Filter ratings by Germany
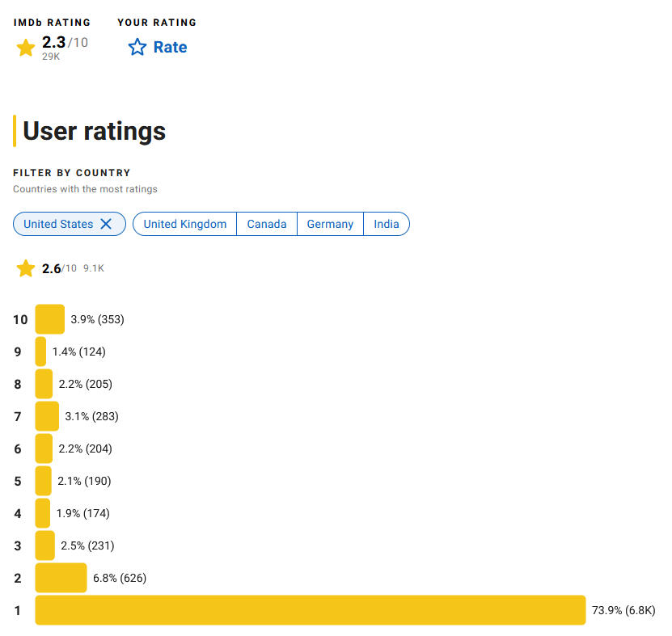This screenshot has height=636, width=672. (x=330, y=224)
